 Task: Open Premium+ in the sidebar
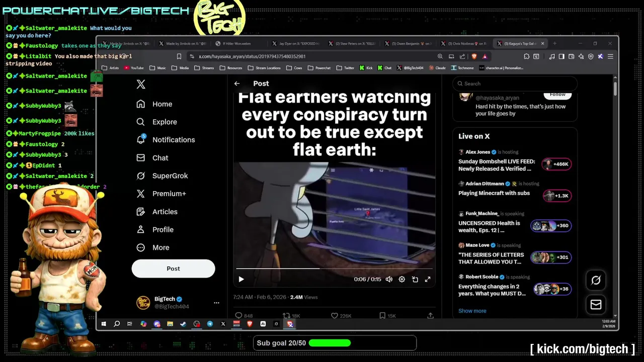(x=161, y=194)
